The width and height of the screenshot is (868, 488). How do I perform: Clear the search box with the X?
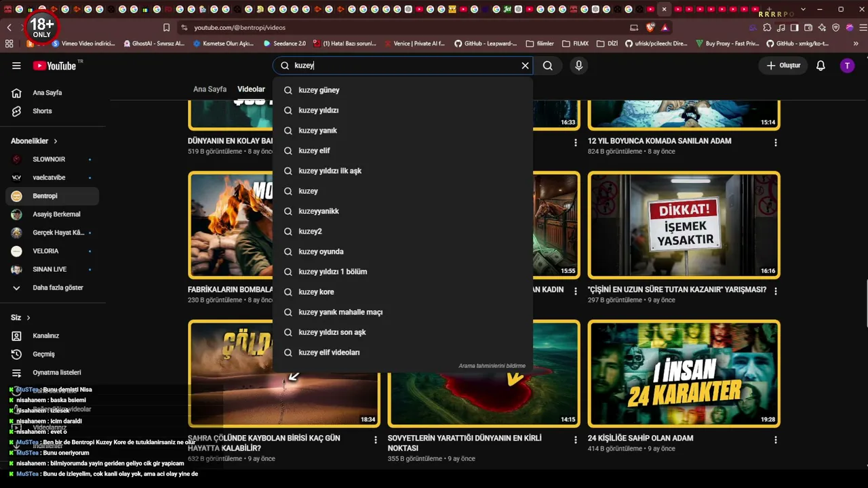(x=525, y=66)
